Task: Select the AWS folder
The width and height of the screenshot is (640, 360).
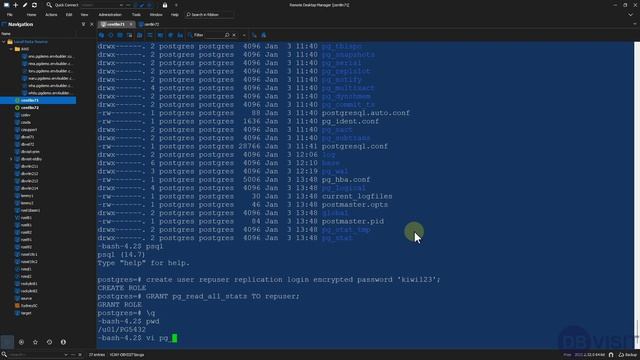Action: click(x=24, y=49)
